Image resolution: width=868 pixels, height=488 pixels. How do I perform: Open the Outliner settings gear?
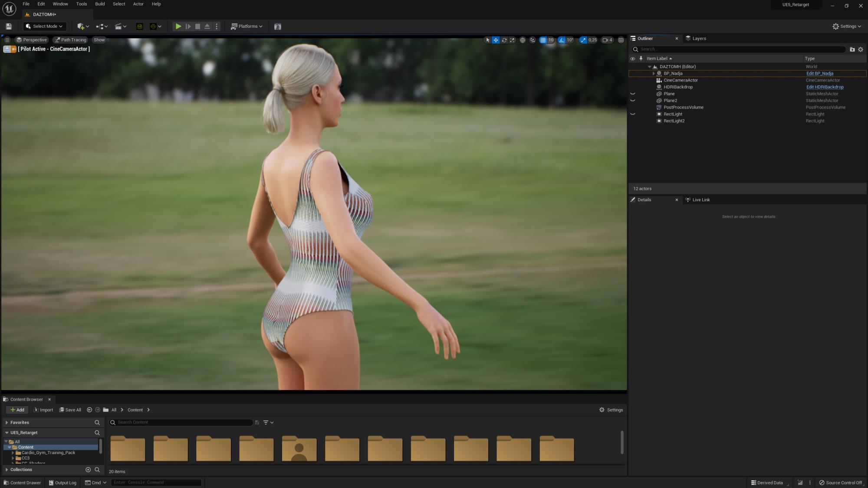tap(861, 49)
